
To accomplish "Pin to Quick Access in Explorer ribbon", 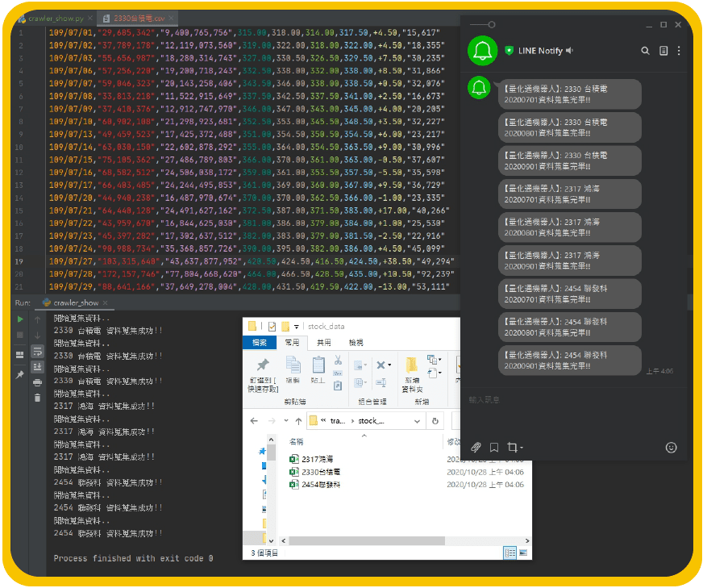I will coord(263,374).
